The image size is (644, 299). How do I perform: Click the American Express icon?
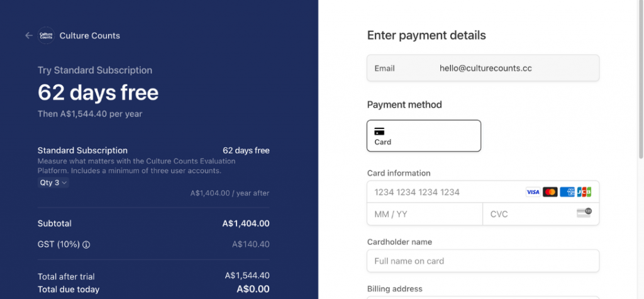click(x=567, y=192)
